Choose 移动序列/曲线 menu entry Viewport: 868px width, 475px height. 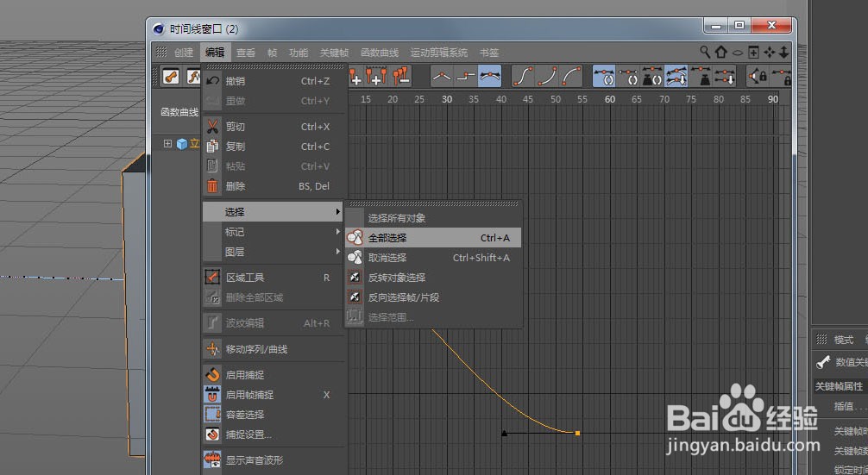tap(274, 349)
